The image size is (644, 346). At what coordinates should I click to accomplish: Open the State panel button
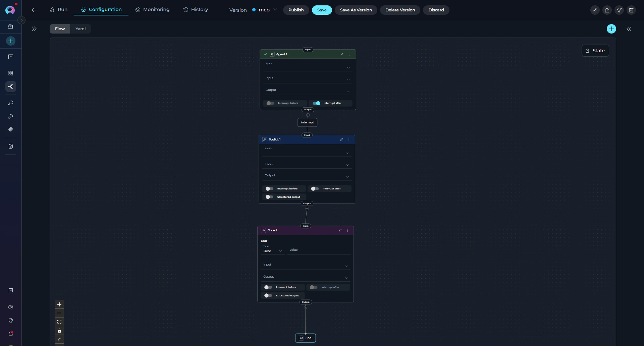[595, 51]
